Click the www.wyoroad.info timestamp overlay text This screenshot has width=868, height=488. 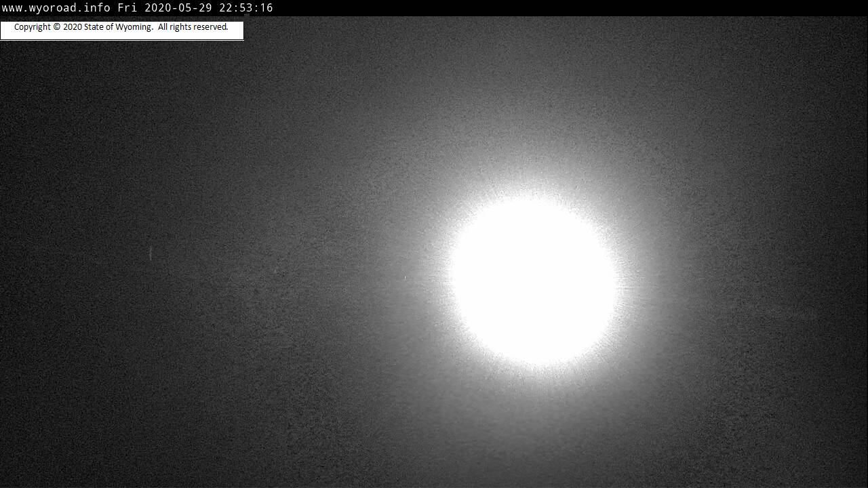tap(138, 8)
